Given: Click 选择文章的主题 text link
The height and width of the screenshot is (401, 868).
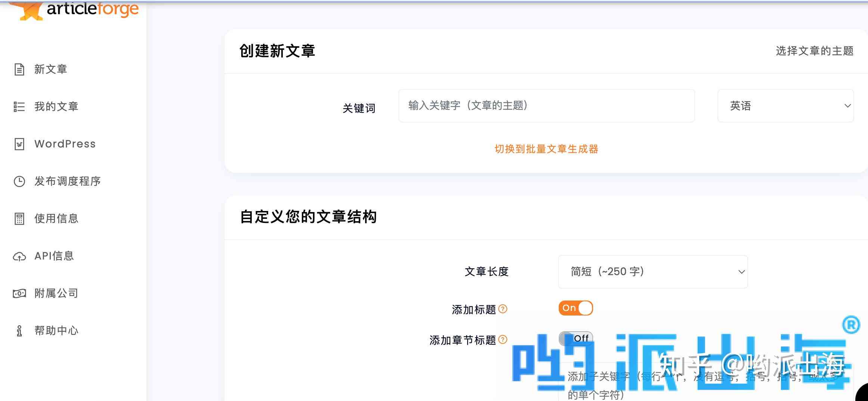Looking at the screenshot, I should pyautogui.click(x=815, y=51).
